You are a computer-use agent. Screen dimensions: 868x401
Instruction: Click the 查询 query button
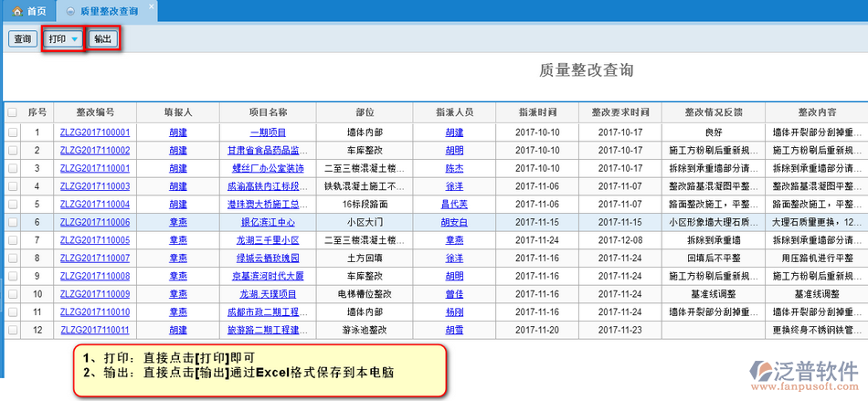22,39
